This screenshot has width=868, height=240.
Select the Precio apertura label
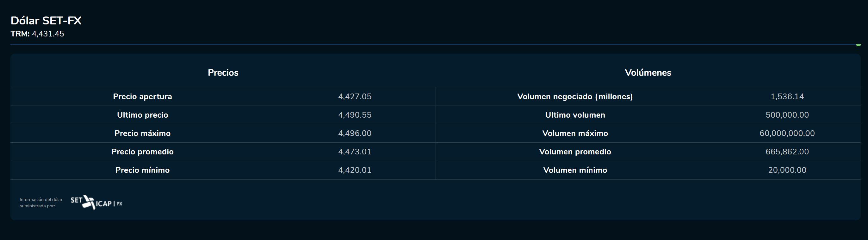[x=142, y=97]
